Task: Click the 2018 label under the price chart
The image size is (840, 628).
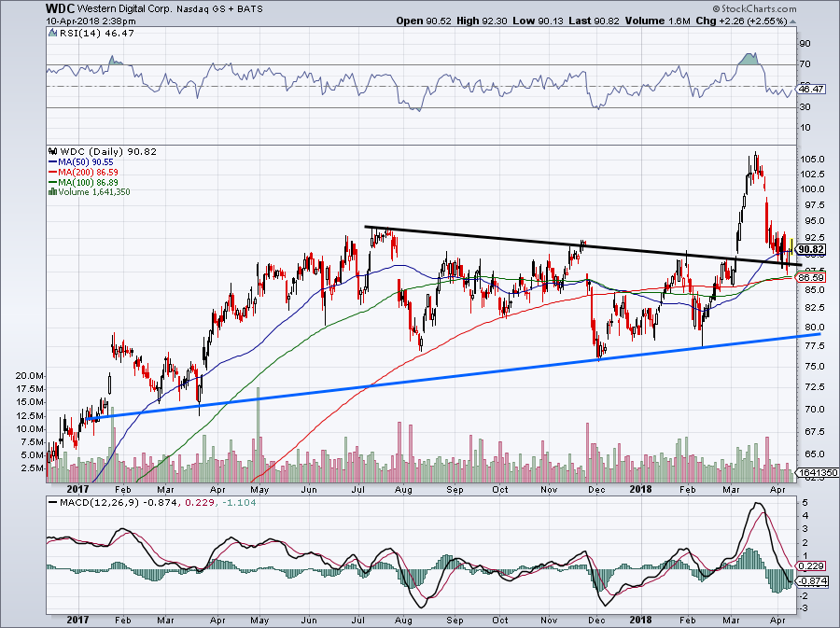Action: (x=640, y=489)
